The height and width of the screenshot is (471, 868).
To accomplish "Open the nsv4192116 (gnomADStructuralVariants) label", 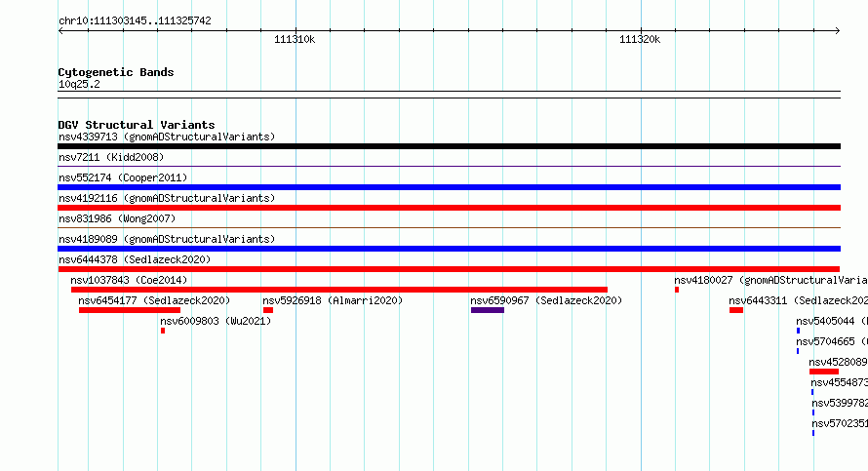I will 167,198.
